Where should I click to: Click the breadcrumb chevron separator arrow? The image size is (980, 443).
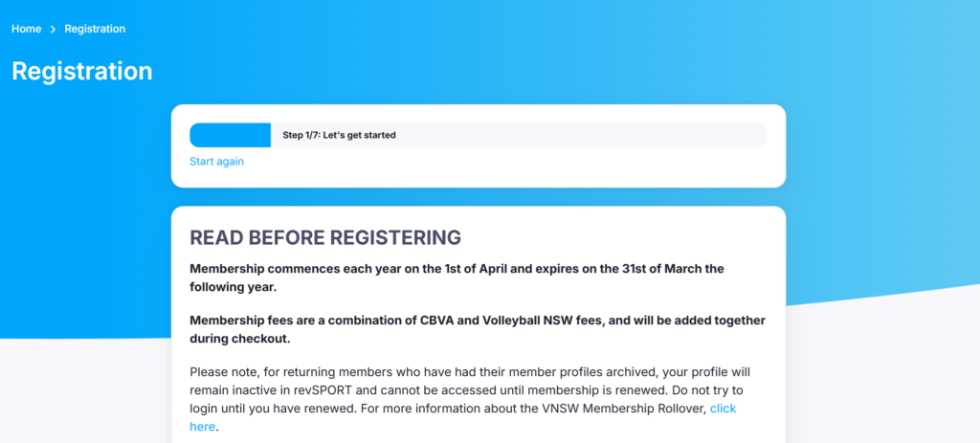(x=53, y=30)
